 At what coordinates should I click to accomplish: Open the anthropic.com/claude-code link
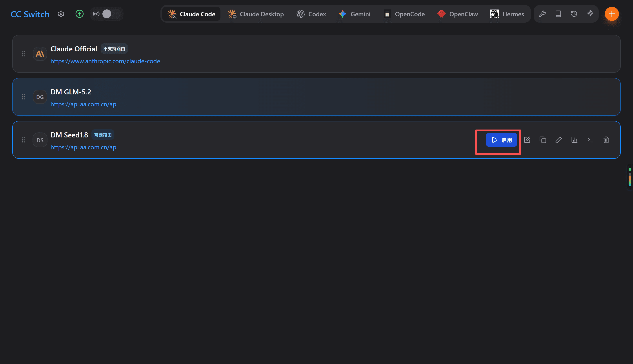point(105,61)
